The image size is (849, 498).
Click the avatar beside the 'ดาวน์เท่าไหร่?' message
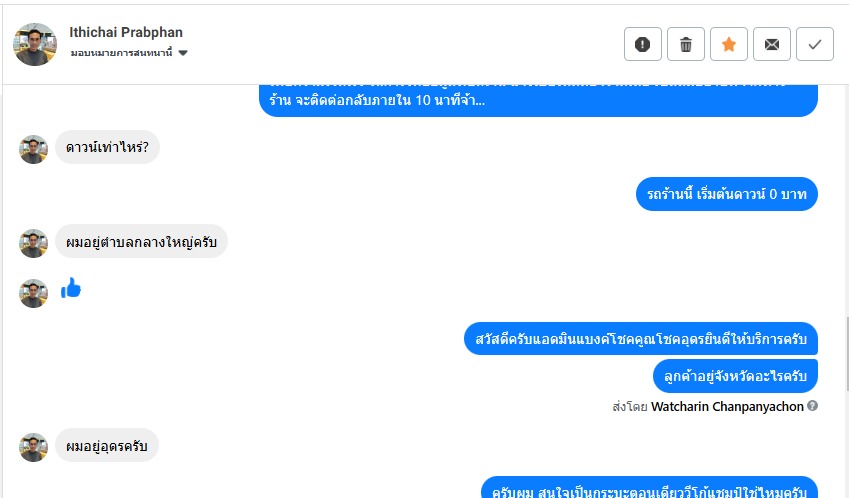click(x=34, y=149)
